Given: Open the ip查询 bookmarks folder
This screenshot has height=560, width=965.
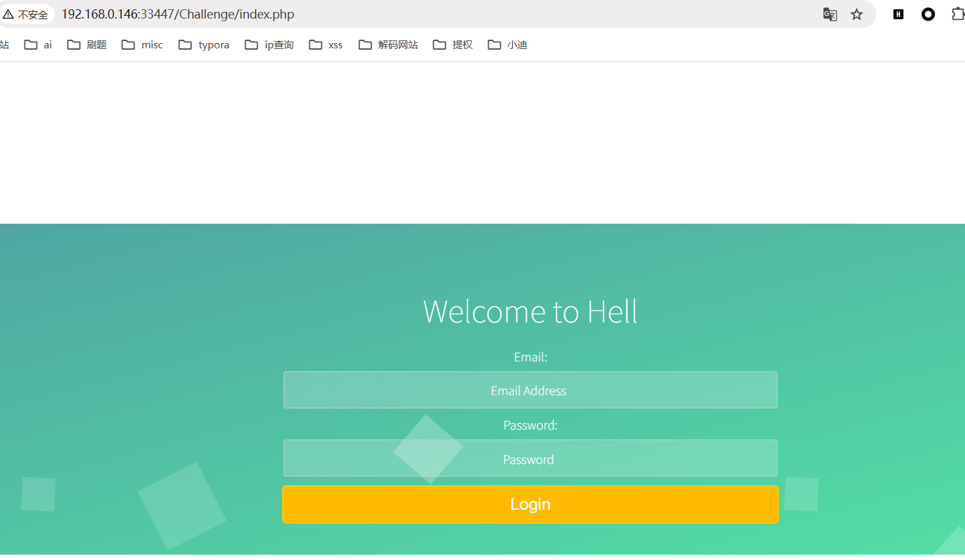Looking at the screenshot, I should pos(269,44).
